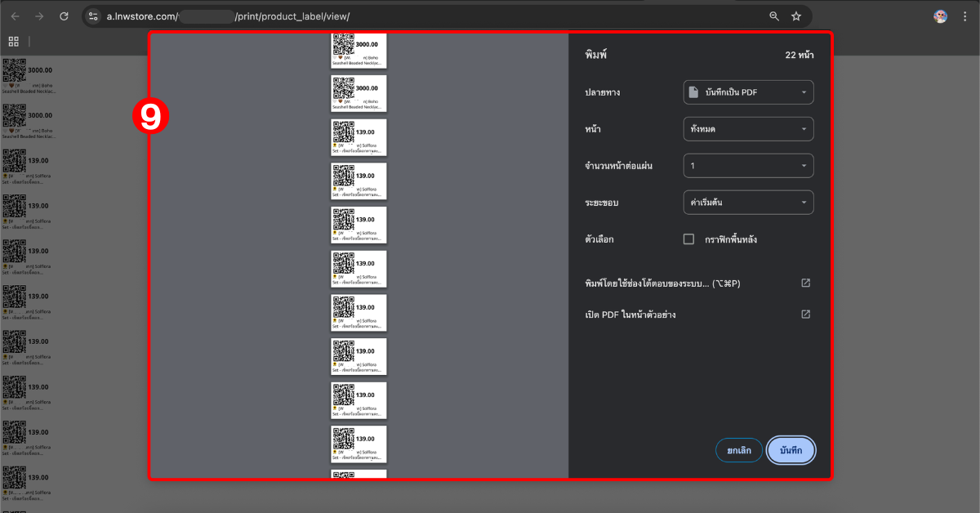
Task: Open the ปลายทาง destination dropdown
Action: (x=748, y=92)
